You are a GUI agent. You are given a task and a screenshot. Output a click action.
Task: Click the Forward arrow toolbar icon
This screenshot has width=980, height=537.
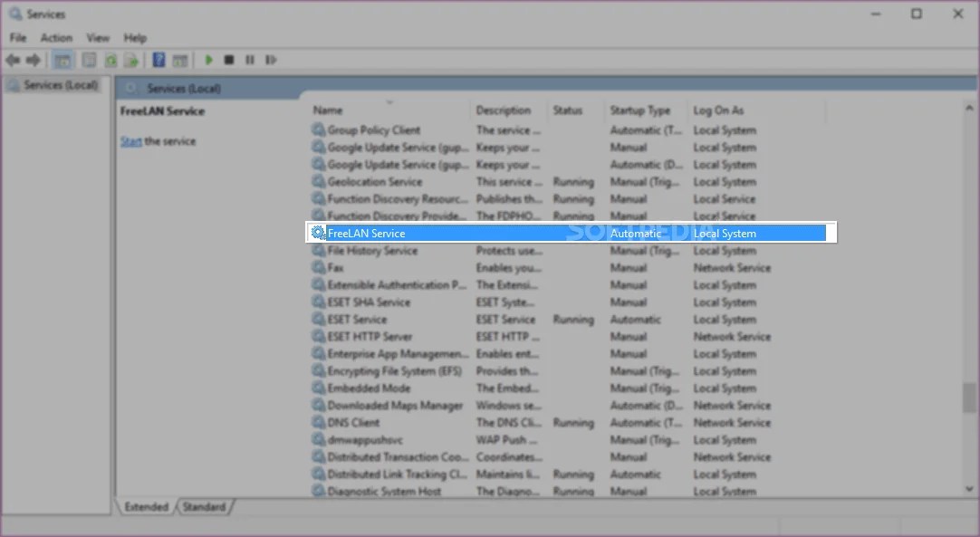pyautogui.click(x=34, y=60)
